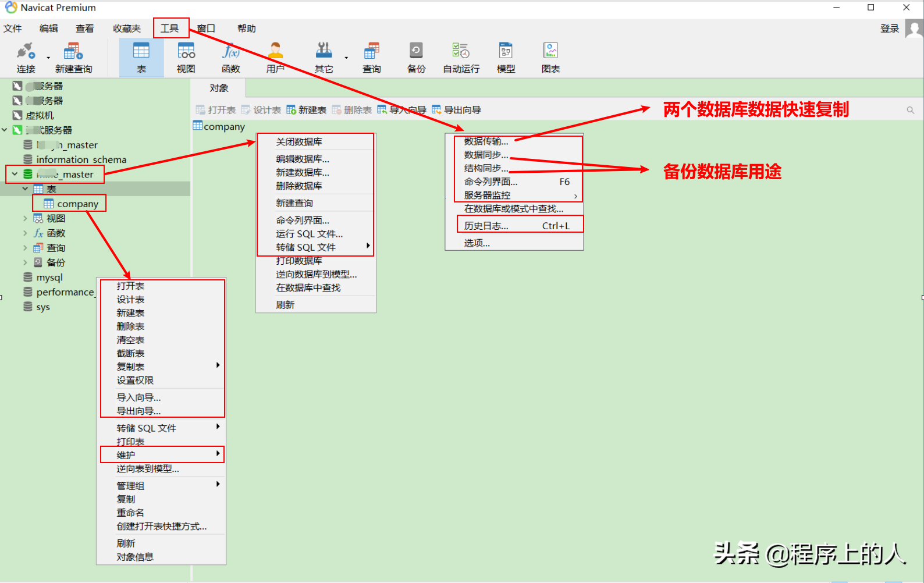Screen dimensions: 924x583
Task: Click the Connection toolbar icon
Action: click(26, 57)
